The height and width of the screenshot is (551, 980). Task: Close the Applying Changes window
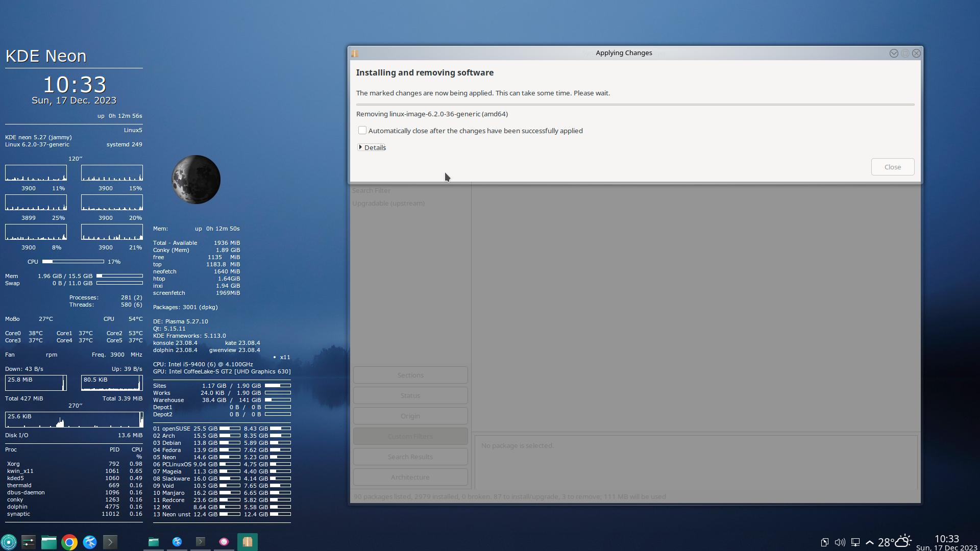coord(916,53)
